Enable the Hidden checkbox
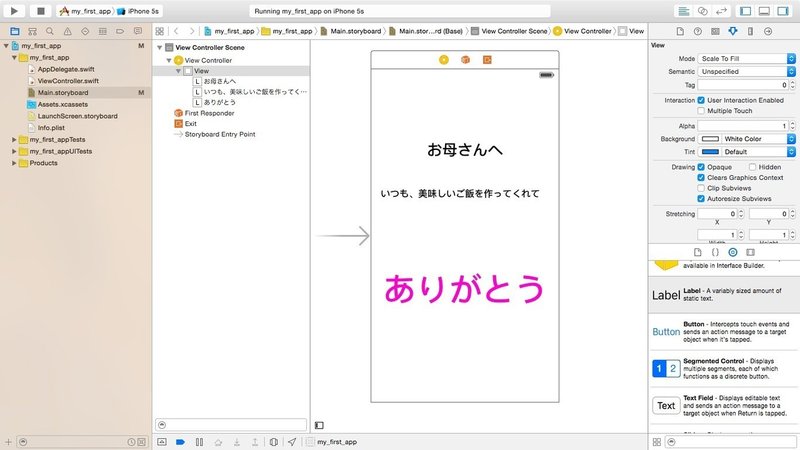This screenshot has height=450, width=800. point(752,167)
